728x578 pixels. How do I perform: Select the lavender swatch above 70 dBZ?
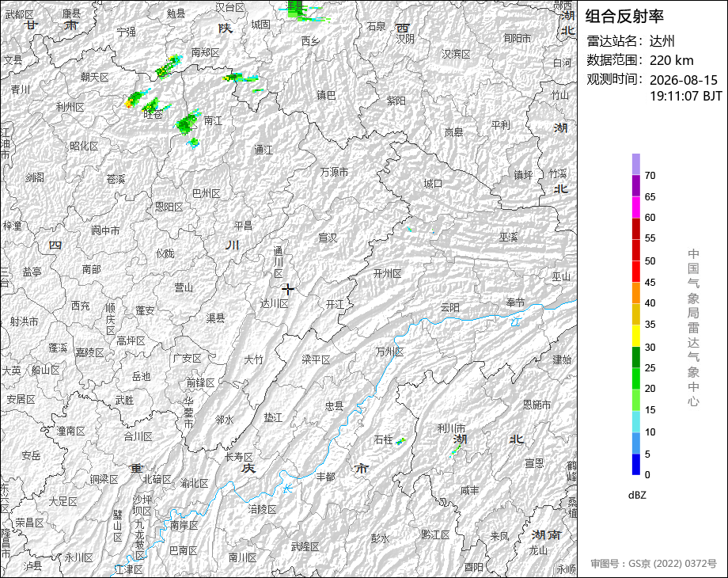tap(636, 164)
